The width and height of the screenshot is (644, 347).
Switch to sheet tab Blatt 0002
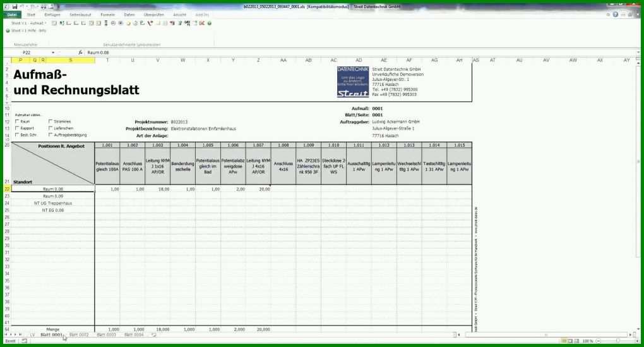click(79, 335)
